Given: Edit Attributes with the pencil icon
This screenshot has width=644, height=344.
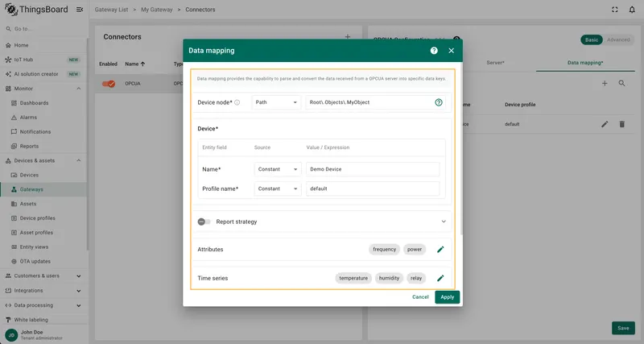Looking at the screenshot, I should (440, 250).
